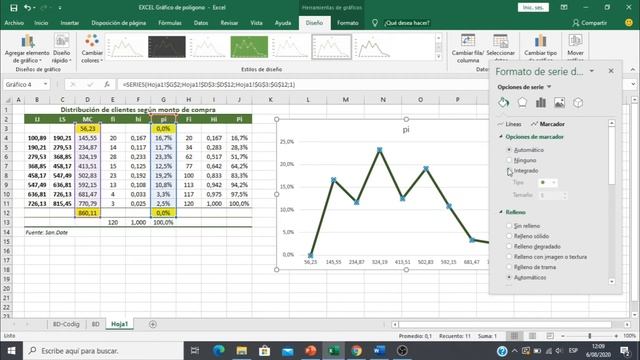Apply the green chart style thumbnail
The image size is (640, 360).
click(249, 47)
